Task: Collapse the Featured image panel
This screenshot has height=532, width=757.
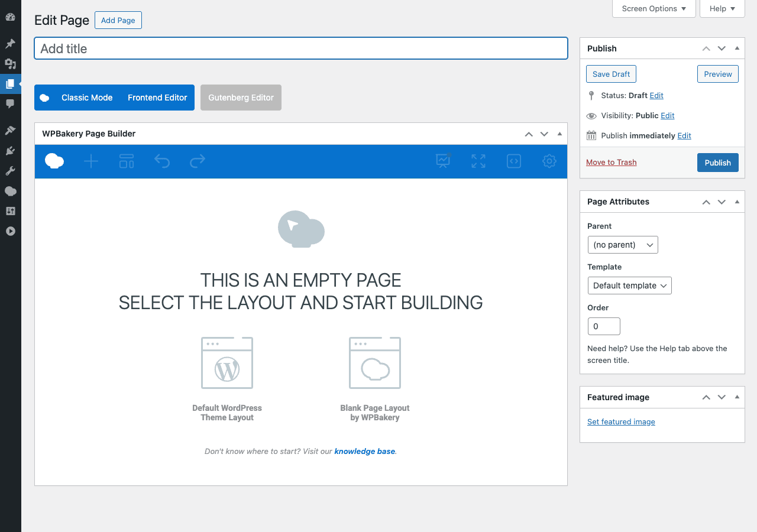Action: (737, 397)
